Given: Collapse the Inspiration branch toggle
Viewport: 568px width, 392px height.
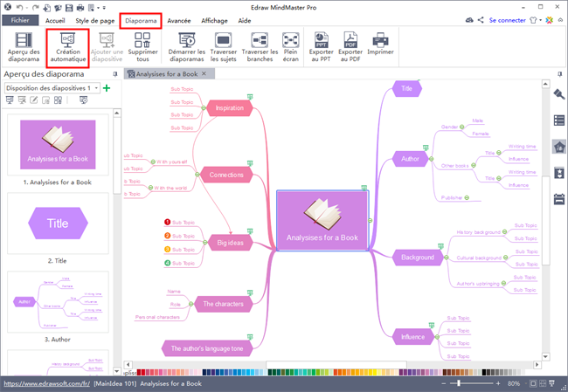Looking at the screenshot, I should coord(204,108).
